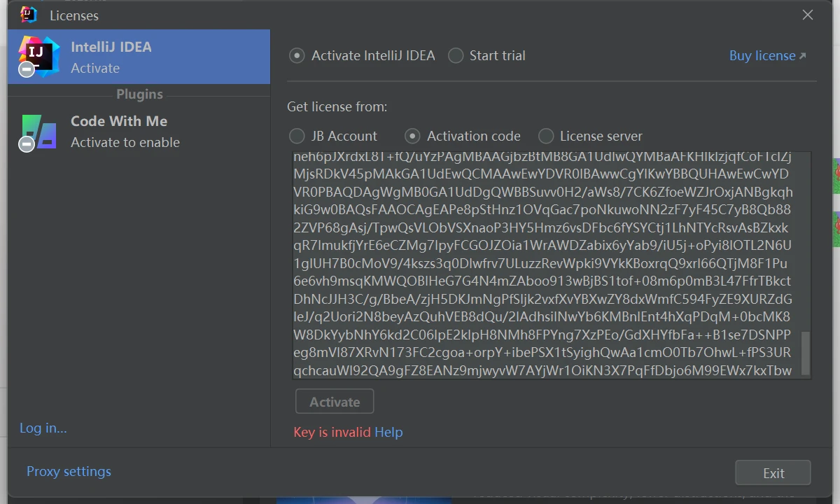Open the Buy license link
This screenshot has width=840, height=504.
tap(762, 55)
